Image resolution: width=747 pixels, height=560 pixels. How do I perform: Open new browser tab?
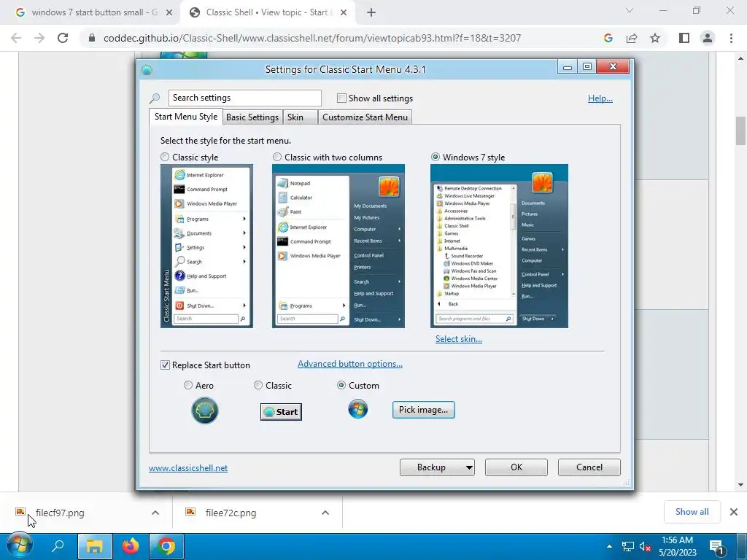coord(371,13)
